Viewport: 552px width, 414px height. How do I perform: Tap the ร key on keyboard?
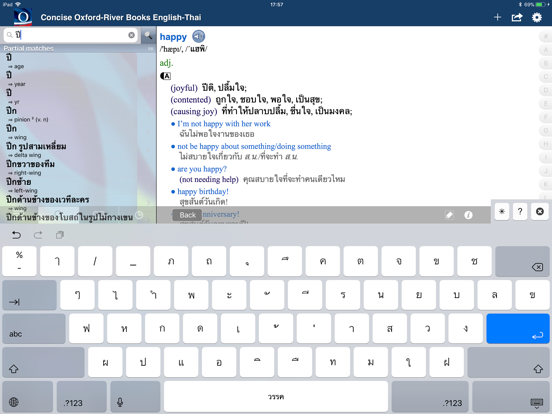pyautogui.click(x=343, y=295)
